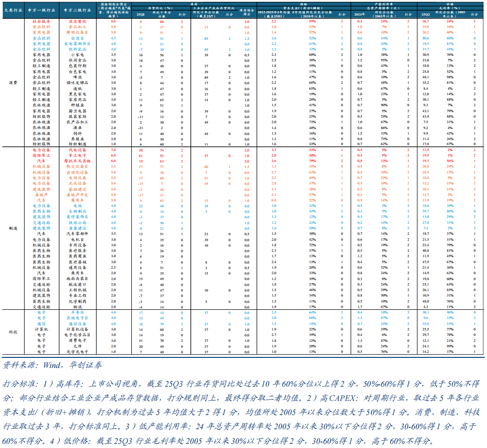Select the 消费电子 industry cell

click(77, 340)
